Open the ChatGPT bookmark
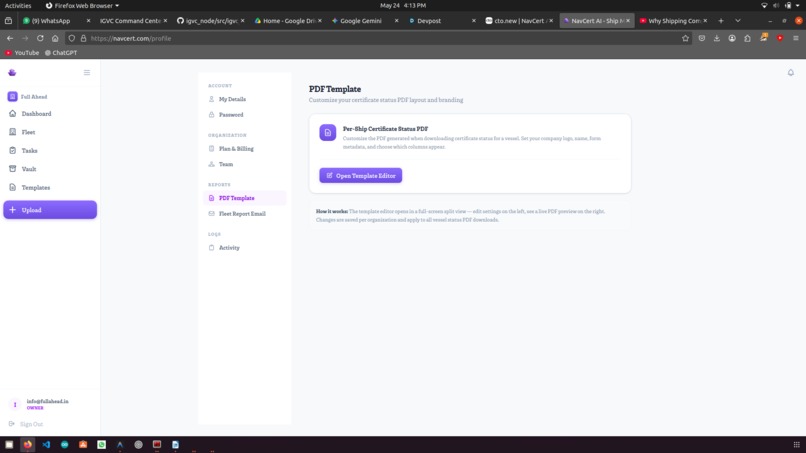The image size is (806, 453). click(61, 52)
